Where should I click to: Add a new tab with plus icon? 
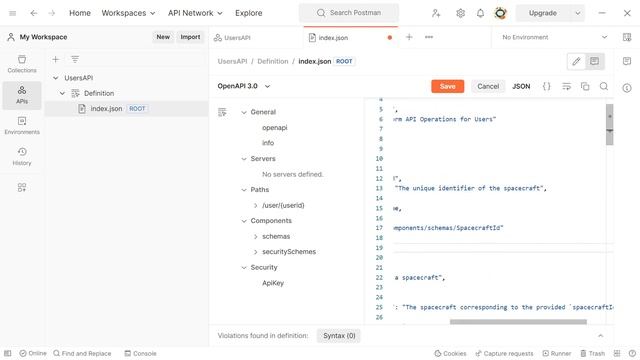[x=409, y=37]
